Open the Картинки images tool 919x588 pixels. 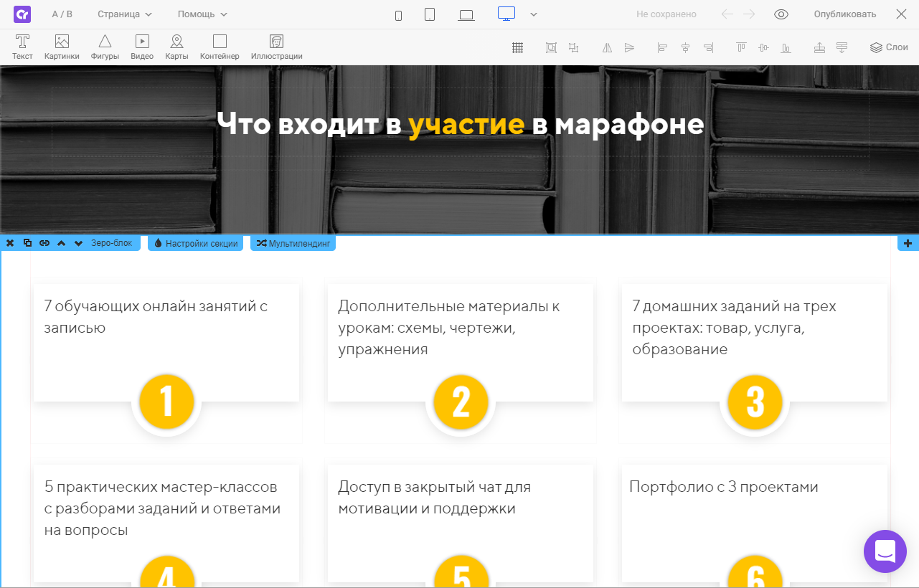coord(62,47)
